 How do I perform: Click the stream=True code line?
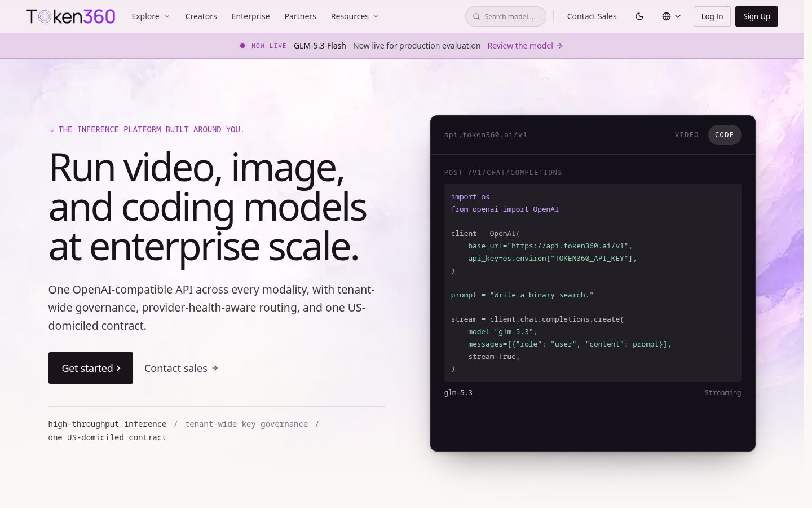point(494,357)
